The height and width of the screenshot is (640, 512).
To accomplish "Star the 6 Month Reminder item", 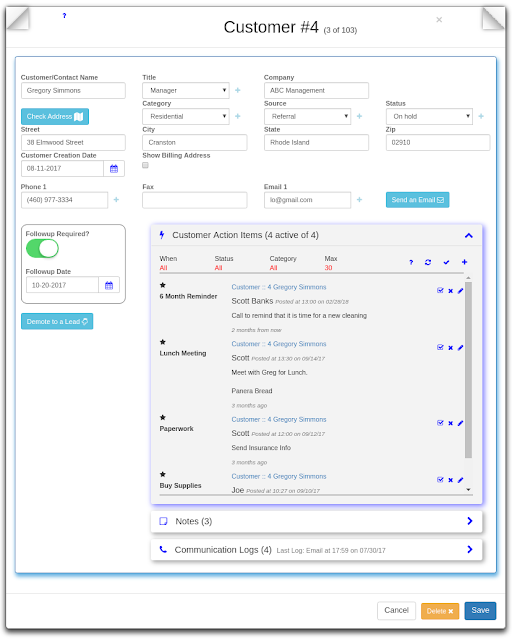I will coord(163,285).
